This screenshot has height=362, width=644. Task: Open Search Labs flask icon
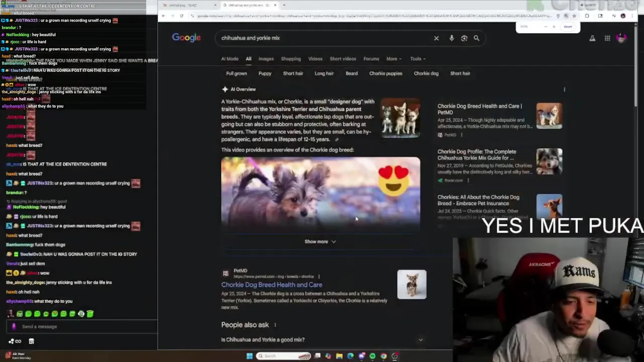tap(592, 38)
